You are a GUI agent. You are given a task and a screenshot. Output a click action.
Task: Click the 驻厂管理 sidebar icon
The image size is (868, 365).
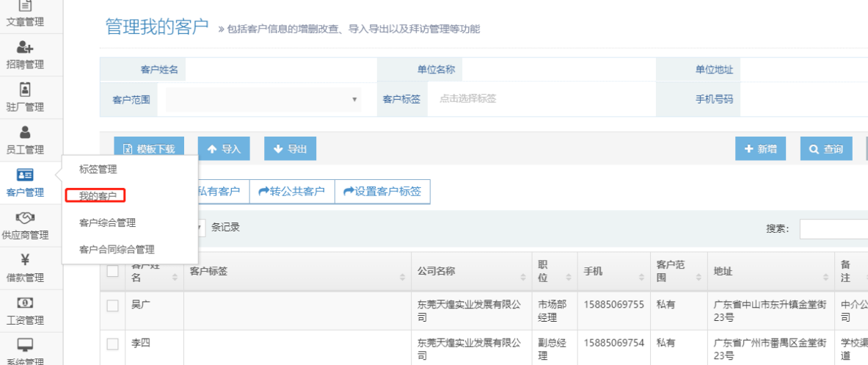click(x=25, y=90)
